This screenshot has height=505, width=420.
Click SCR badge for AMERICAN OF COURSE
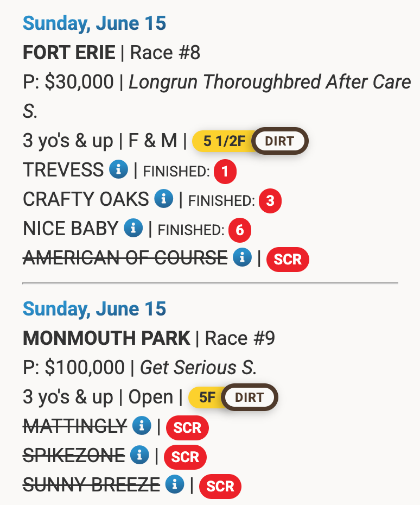pyautogui.click(x=288, y=259)
